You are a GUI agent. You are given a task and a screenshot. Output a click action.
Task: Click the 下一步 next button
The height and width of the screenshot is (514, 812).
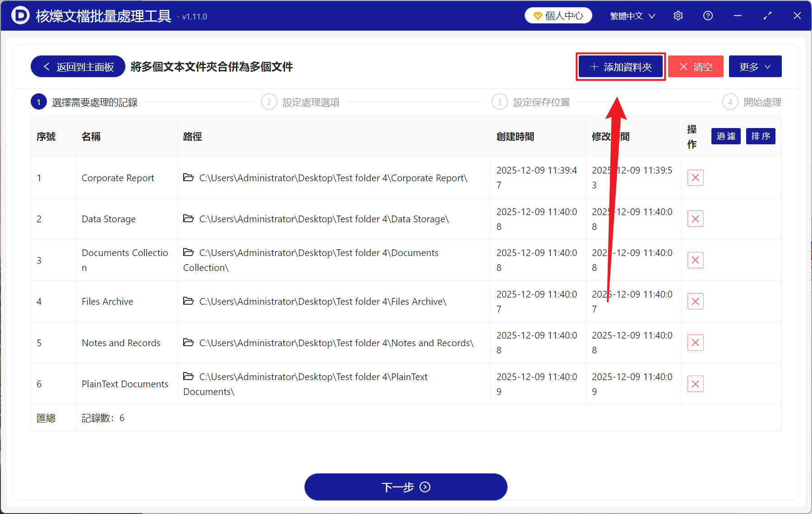pos(406,487)
